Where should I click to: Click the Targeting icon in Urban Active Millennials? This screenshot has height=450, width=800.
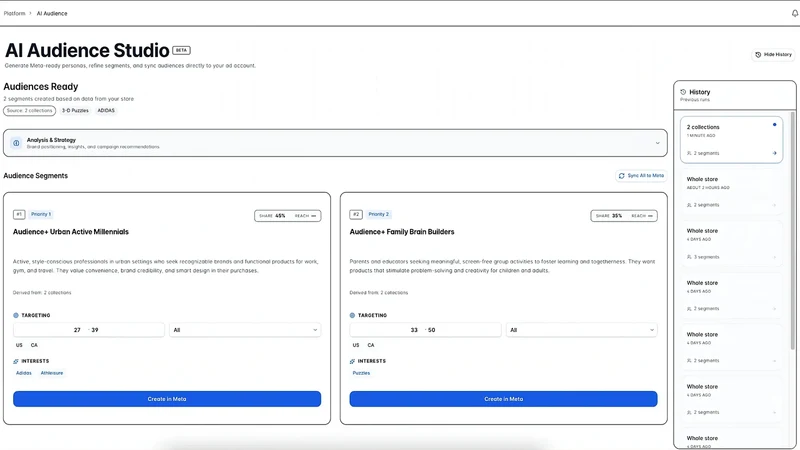(16, 315)
